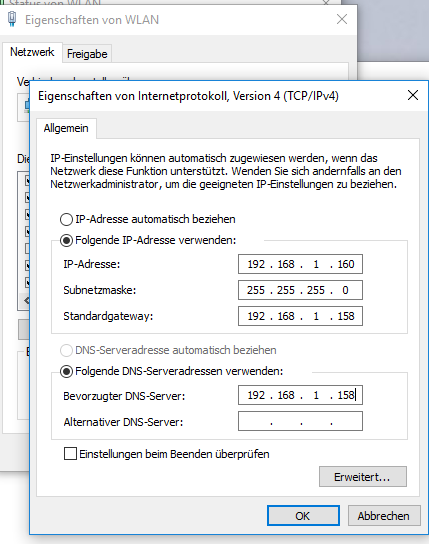Screen dimensions: 429x544
Task: Enable 'Einstellungen beim Beenden überprüfen' checkbox
Action: pos(70,454)
